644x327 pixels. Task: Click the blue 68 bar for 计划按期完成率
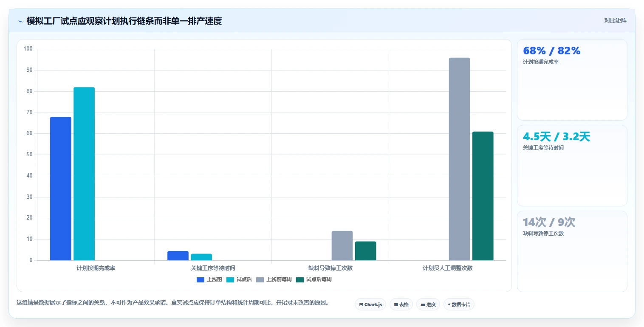point(61,189)
